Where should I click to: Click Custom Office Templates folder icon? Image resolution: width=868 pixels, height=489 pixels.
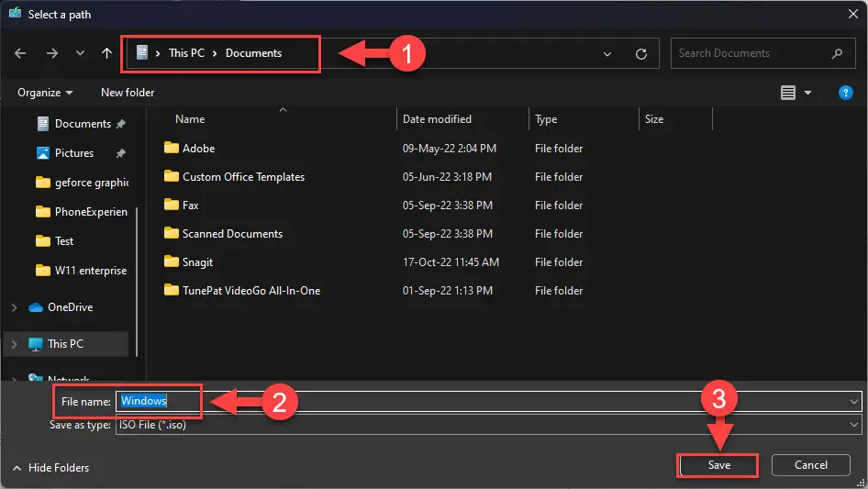click(x=172, y=176)
